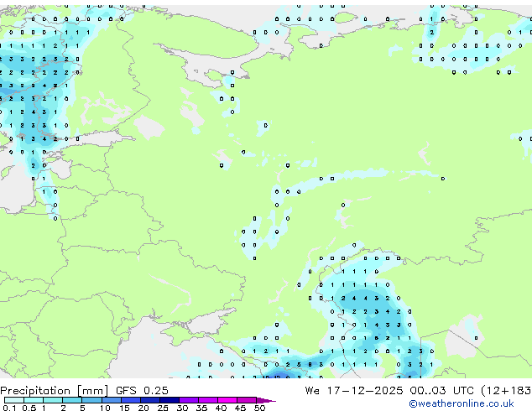Click the "GFS 0.25" model label

142,390
